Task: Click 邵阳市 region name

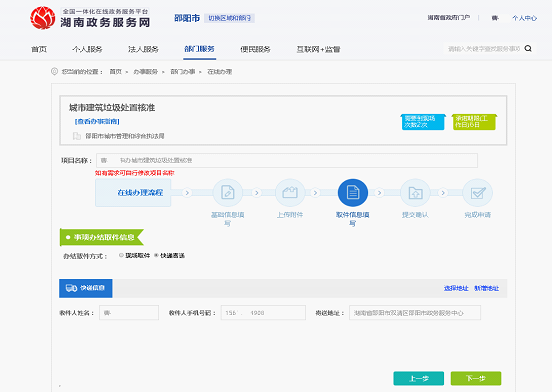Action: point(187,18)
